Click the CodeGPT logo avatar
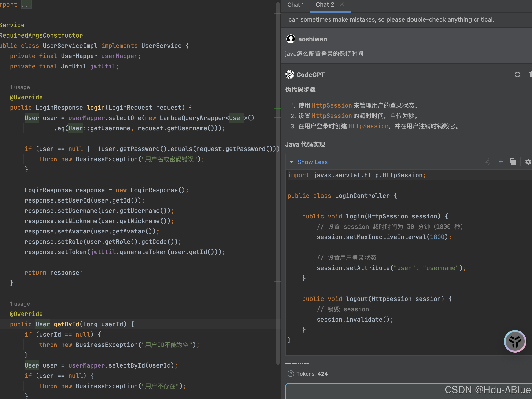532x399 pixels. point(290,75)
